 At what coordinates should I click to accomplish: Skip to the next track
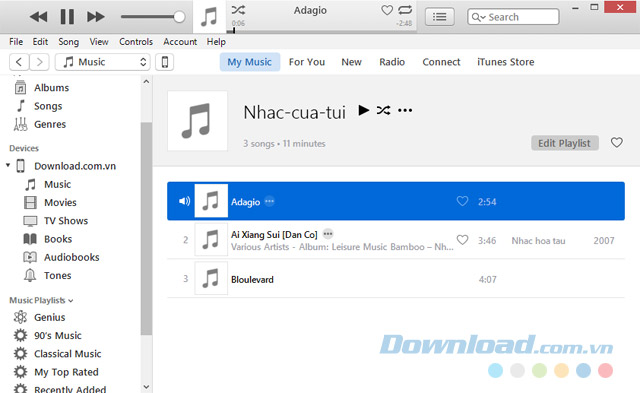coord(96,17)
